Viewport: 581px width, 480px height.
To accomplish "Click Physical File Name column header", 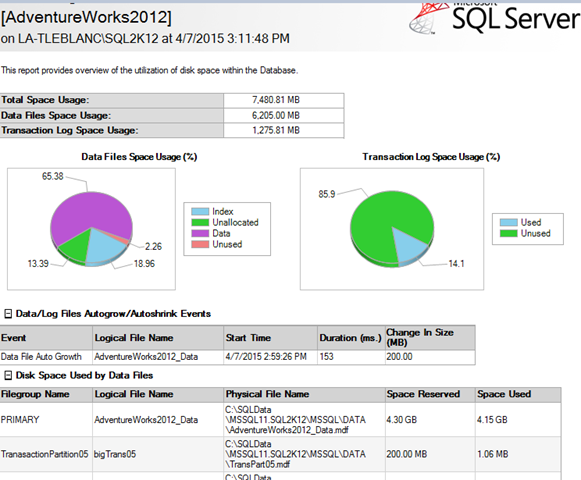I will point(305,394).
